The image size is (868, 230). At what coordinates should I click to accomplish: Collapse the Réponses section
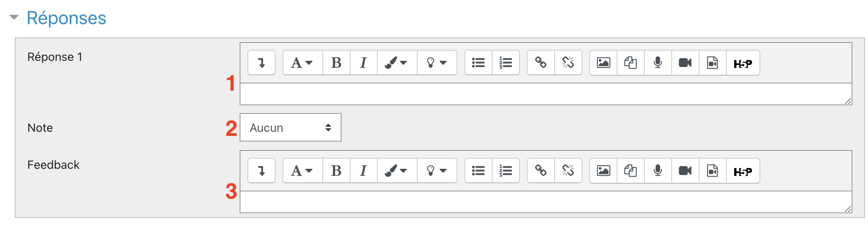[14, 17]
